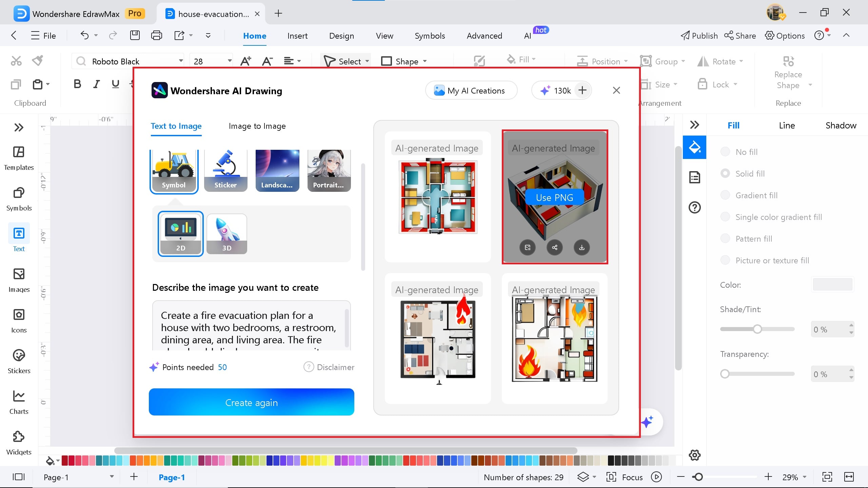Open the Templates sidebar panel

tap(19, 158)
